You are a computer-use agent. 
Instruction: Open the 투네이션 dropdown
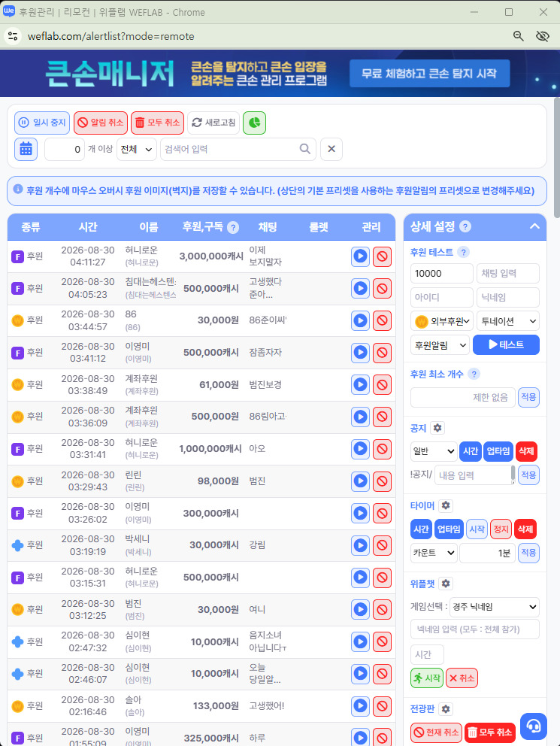point(507,321)
